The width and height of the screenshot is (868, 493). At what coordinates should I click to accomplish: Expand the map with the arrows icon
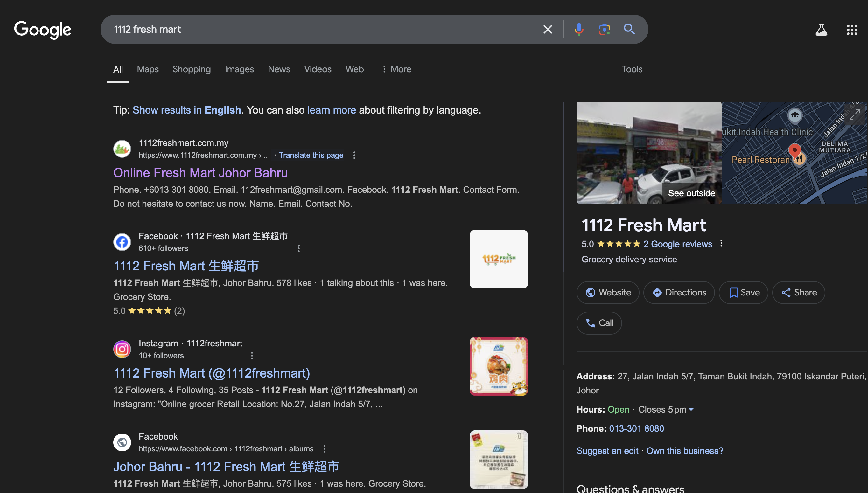854,115
